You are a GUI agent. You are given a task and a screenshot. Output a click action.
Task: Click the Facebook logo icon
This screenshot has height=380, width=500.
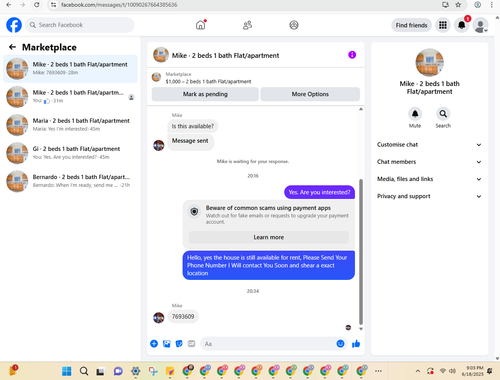click(14, 25)
